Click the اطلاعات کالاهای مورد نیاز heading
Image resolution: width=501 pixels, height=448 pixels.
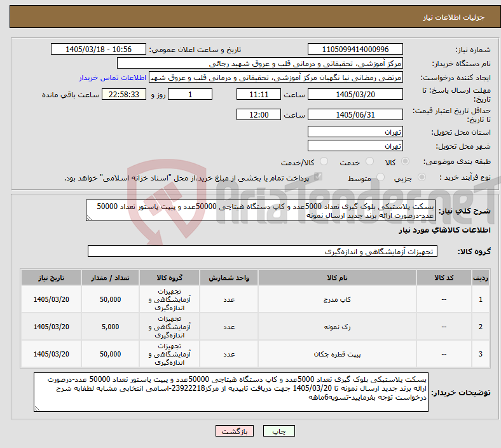pos(444,230)
